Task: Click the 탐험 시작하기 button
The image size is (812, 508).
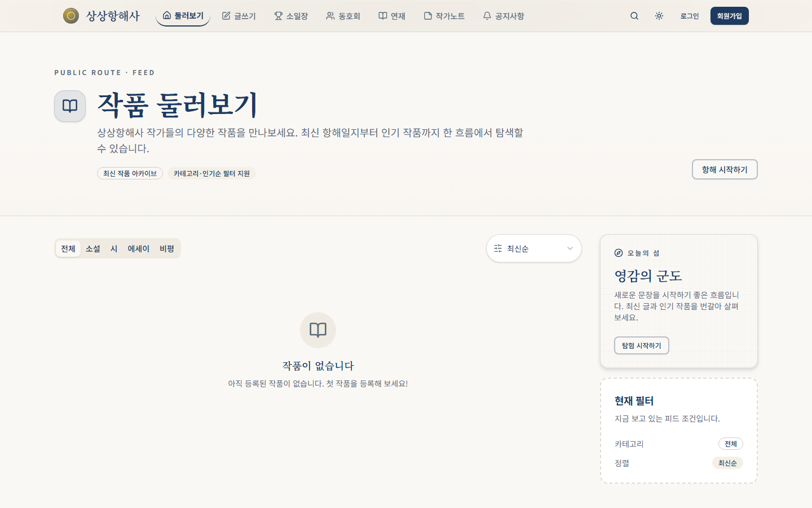Action: [x=642, y=345]
